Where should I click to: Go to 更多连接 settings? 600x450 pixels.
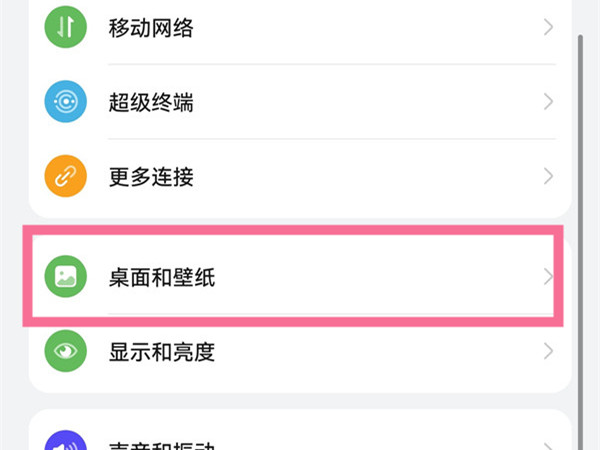click(x=151, y=177)
